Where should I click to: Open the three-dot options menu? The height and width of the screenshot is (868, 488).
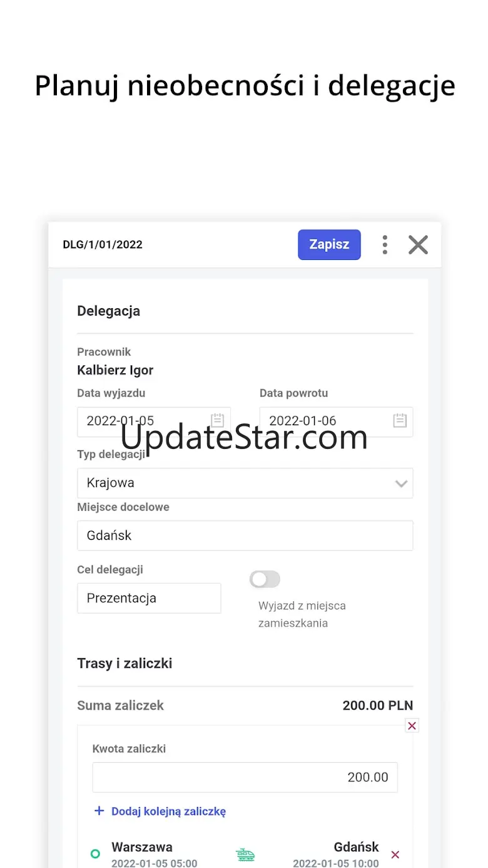coord(385,245)
